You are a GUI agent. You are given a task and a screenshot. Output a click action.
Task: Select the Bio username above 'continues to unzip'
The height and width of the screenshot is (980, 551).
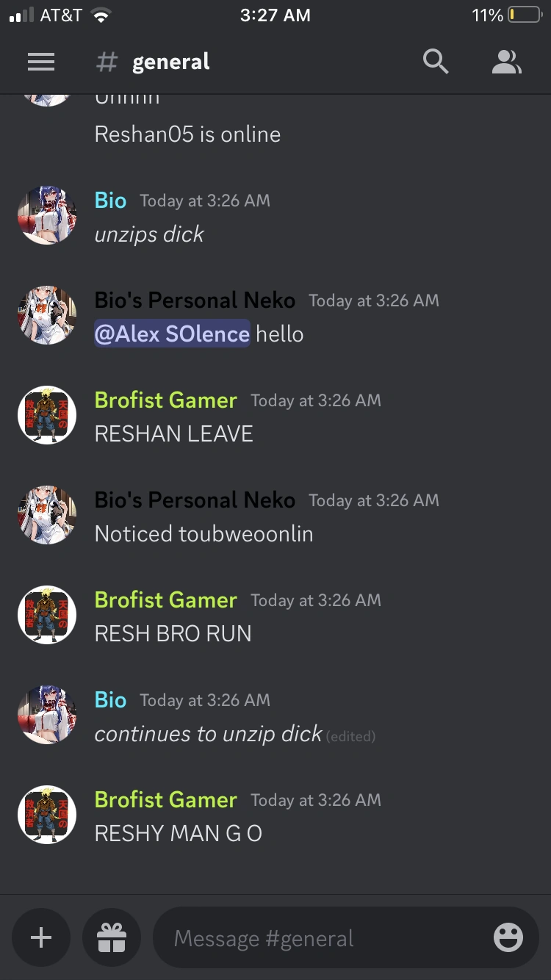pos(111,700)
